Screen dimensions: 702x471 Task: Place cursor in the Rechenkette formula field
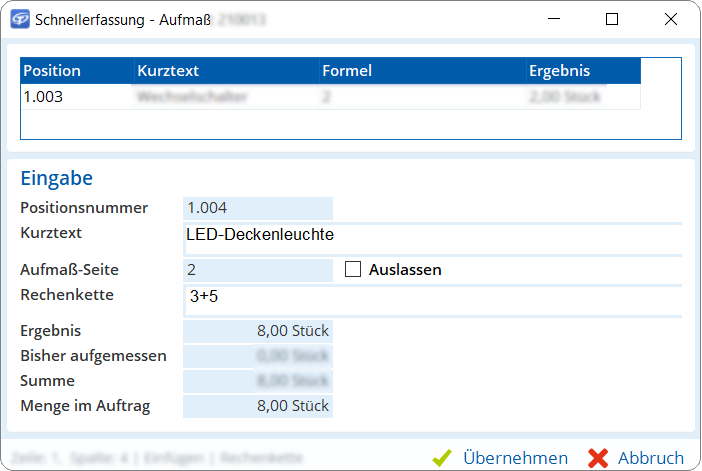tap(430, 296)
